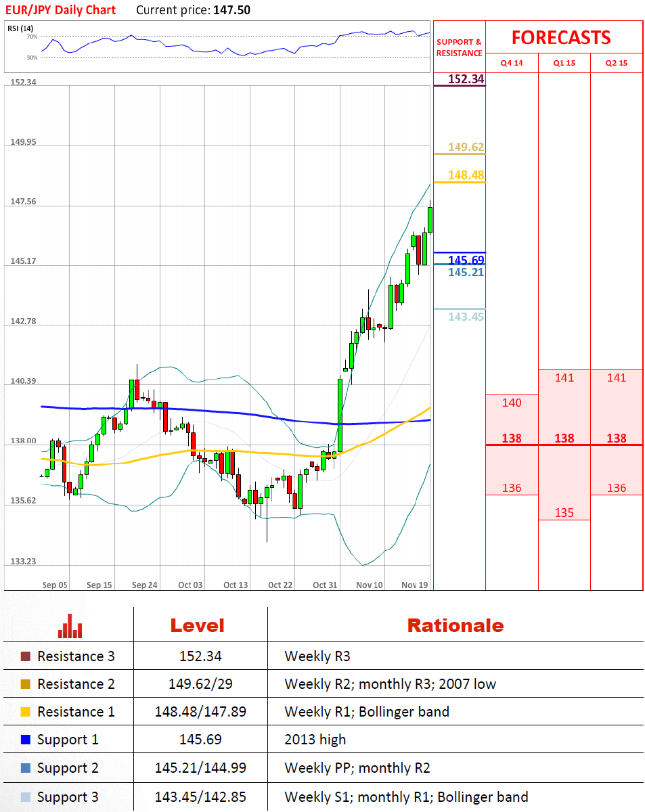Click the Support 3 light blue square
645x812 pixels.
point(26,797)
